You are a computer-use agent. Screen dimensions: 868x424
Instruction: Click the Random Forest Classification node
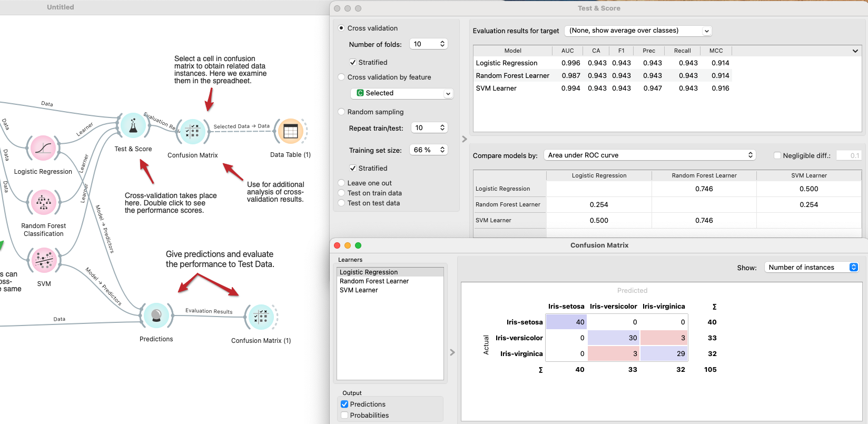[44, 203]
